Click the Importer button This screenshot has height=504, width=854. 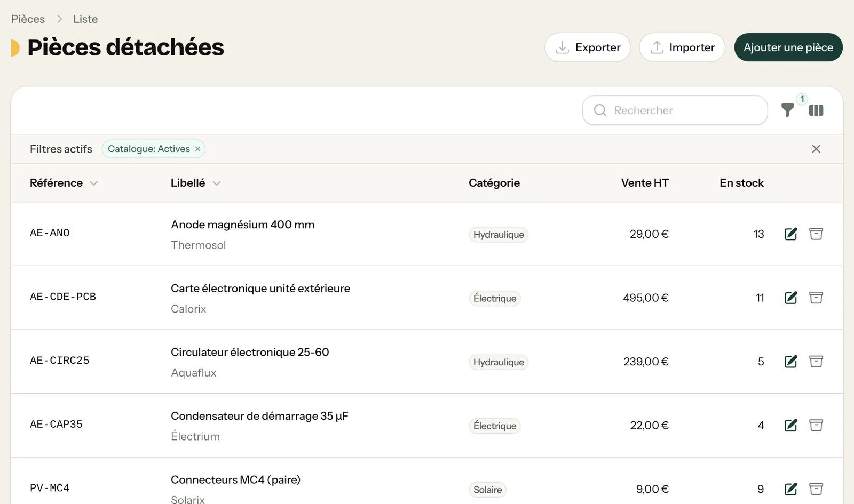tap(682, 47)
